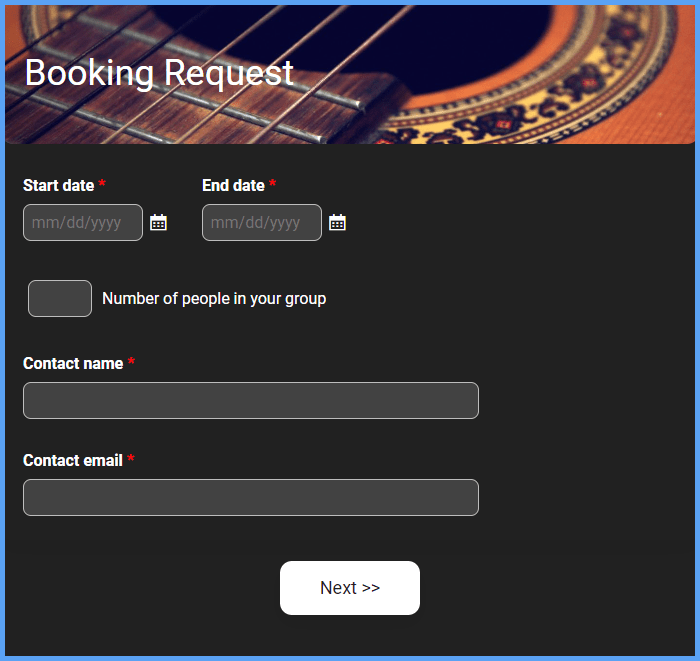Viewport: 700px width, 661px height.
Task: Click into the Contact email text field
Action: coord(251,497)
